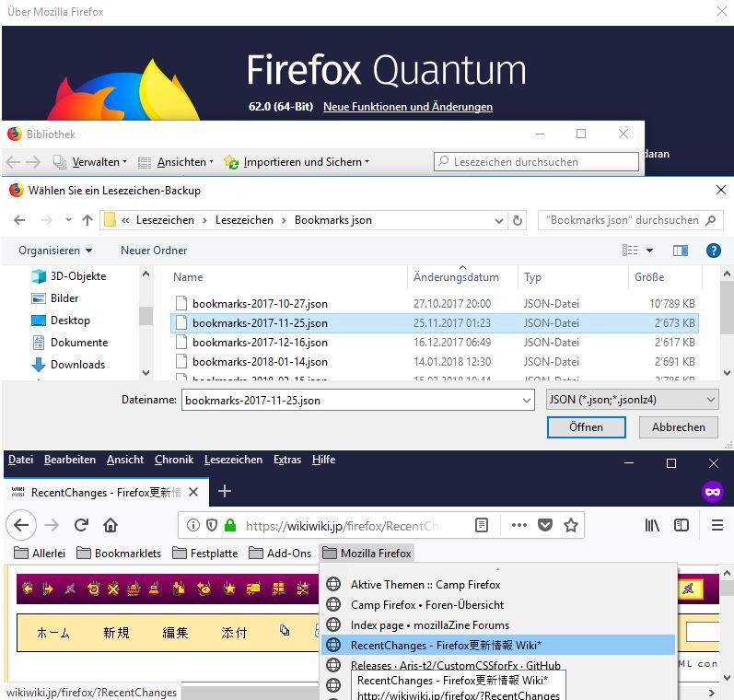The width and height of the screenshot is (734, 700).
Task: Click the green padlock security icon
Action: [x=230, y=525]
